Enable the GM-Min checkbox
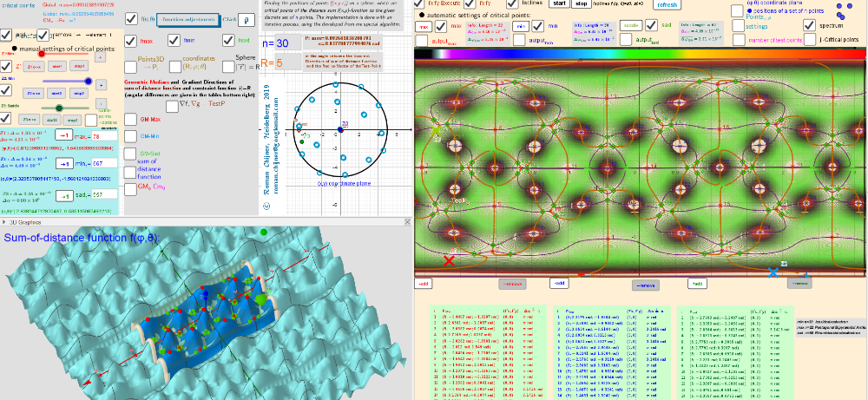868x400 pixels. click(x=131, y=136)
